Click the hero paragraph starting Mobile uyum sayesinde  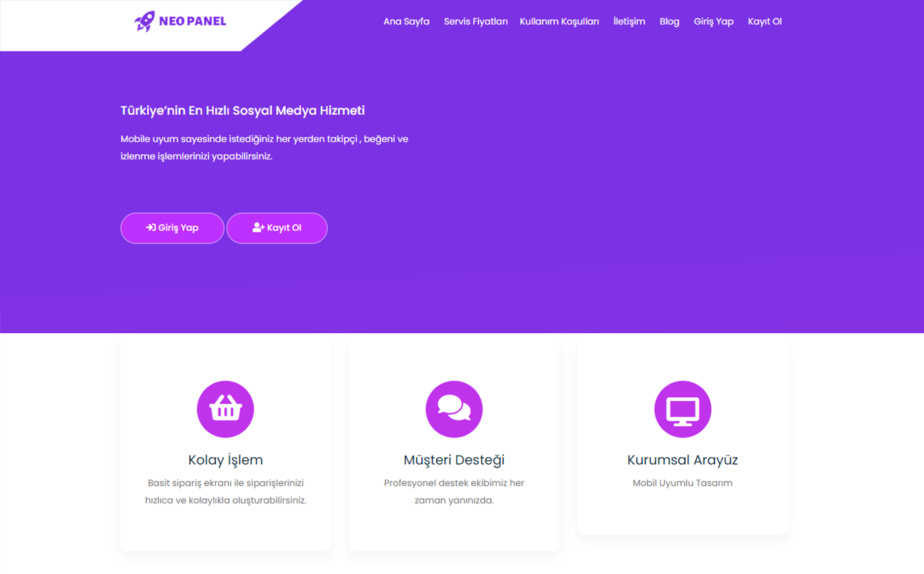264,148
